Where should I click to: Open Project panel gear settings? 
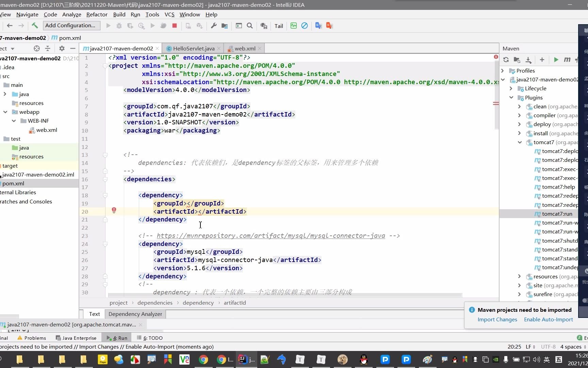click(x=62, y=48)
